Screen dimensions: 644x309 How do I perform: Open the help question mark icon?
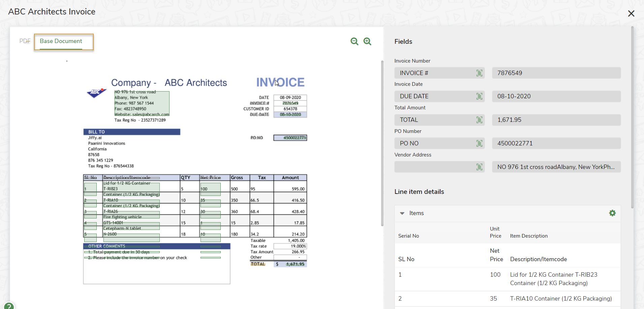point(9,306)
